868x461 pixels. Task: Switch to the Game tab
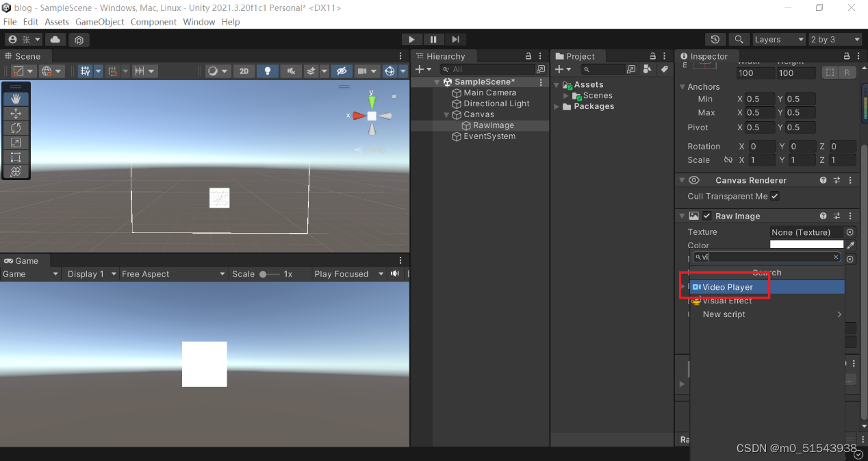tap(25, 260)
